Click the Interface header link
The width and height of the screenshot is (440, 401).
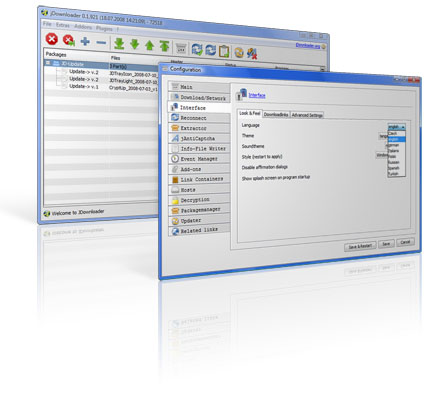coord(257,95)
